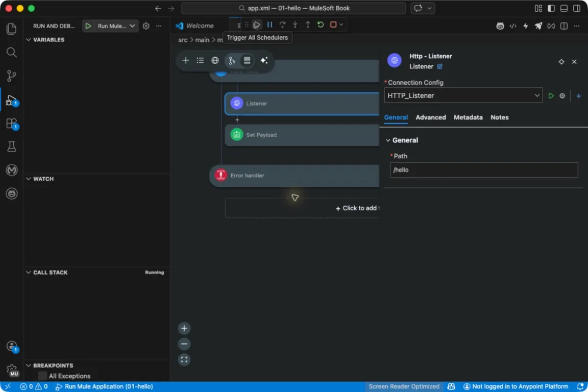The width and height of the screenshot is (588, 392).
Task: Restart the debug session
Action: pos(321,25)
